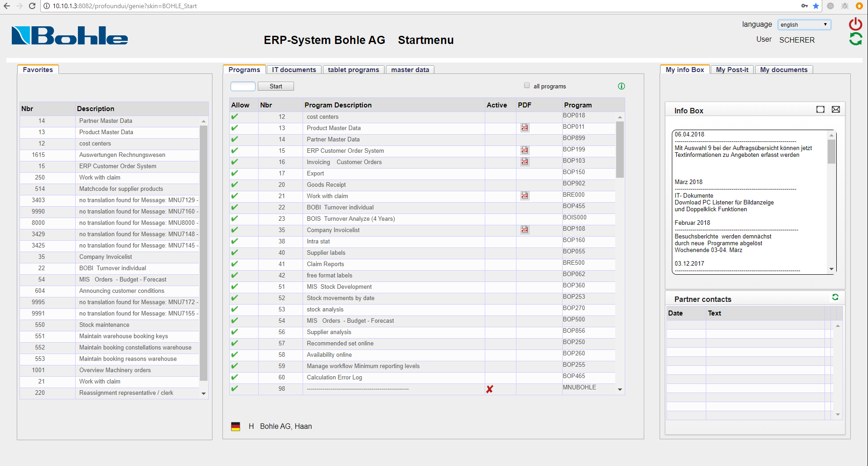The height and width of the screenshot is (466, 868).
Task: Refresh the Partner contacts list
Action: [x=835, y=297]
